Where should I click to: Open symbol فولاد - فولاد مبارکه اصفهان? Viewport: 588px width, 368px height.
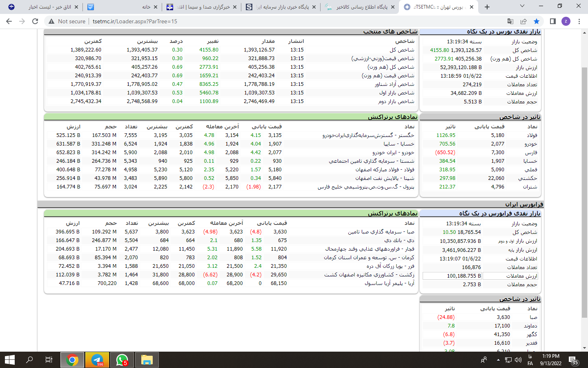pyautogui.click(x=385, y=170)
